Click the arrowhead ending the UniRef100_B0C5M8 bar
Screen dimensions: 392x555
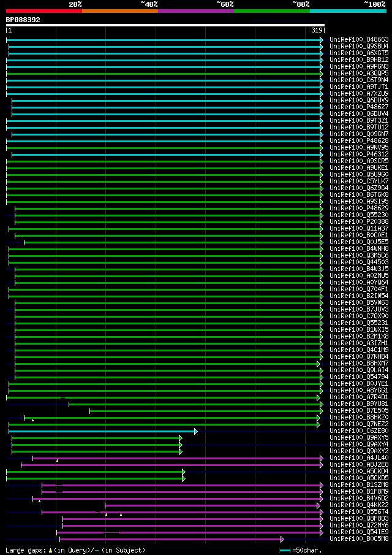click(x=282, y=538)
